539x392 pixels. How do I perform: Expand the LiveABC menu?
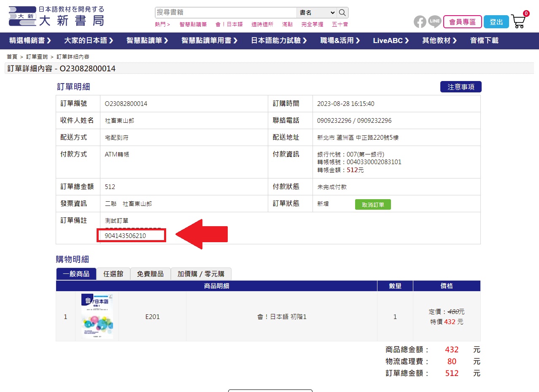[391, 41]
